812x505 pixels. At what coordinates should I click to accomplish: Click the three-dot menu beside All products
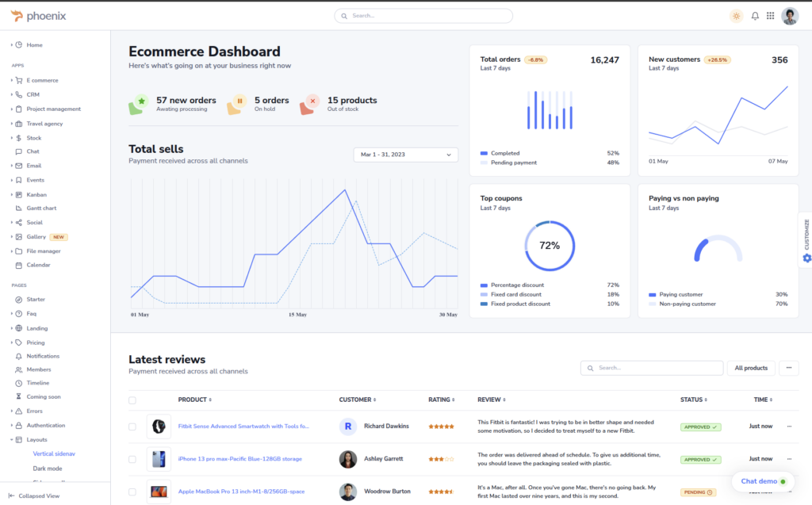788,368
